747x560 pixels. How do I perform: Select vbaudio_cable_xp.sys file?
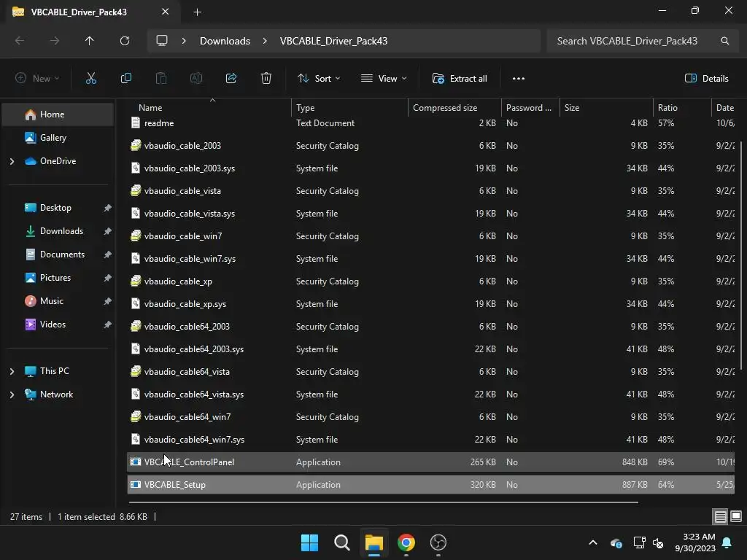point(430,304)
